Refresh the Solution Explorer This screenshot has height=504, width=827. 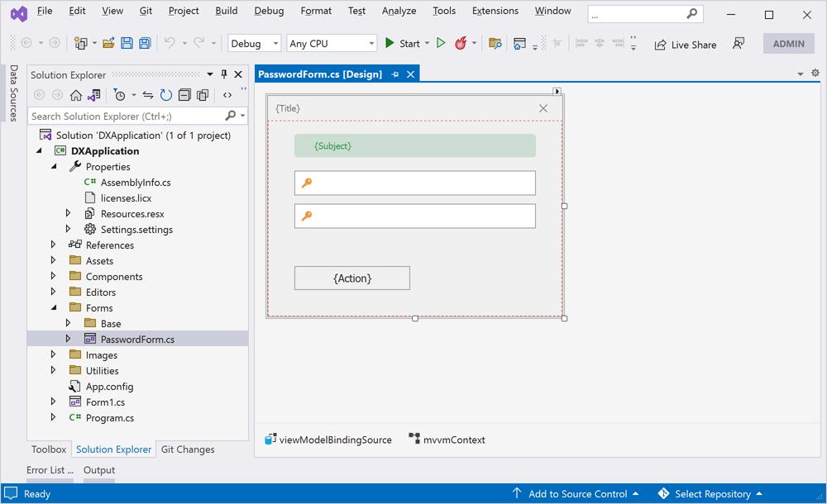click(165, 95)
